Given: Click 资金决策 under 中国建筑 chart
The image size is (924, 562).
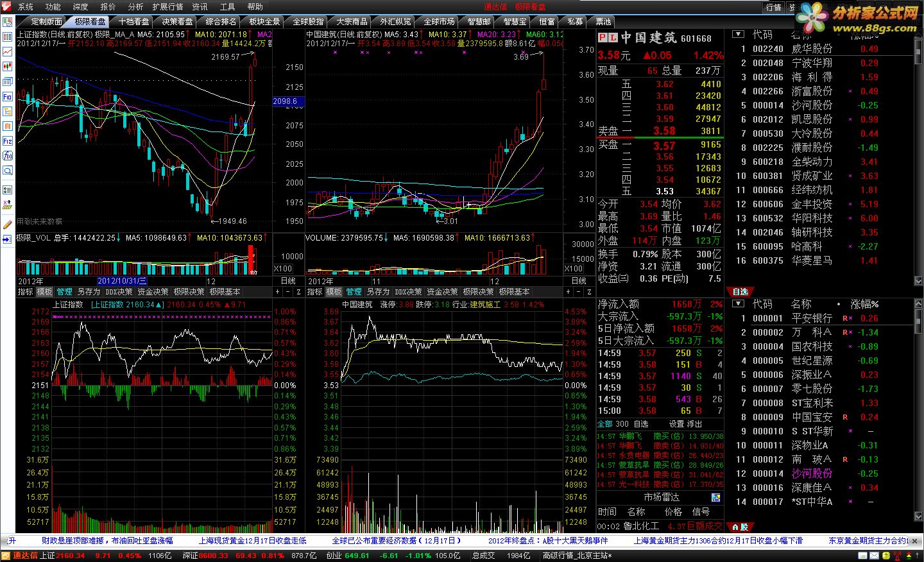Looking at the screenshot, I should tap(443, 292).
